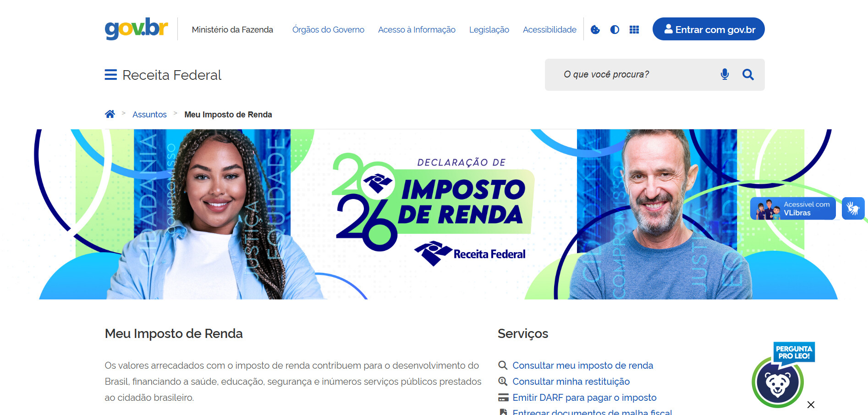Toggle high contrast mode icon

point(615,29)
